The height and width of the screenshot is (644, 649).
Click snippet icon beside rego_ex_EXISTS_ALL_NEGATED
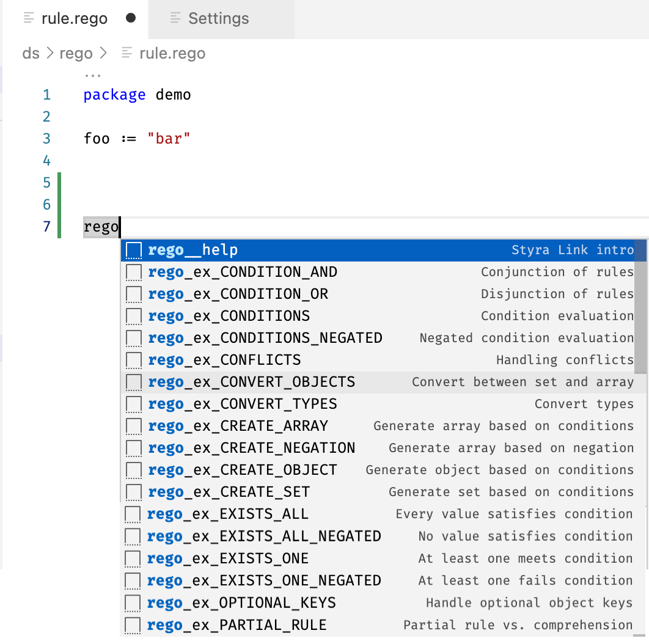pyautogui.click(x=133, y=536)
